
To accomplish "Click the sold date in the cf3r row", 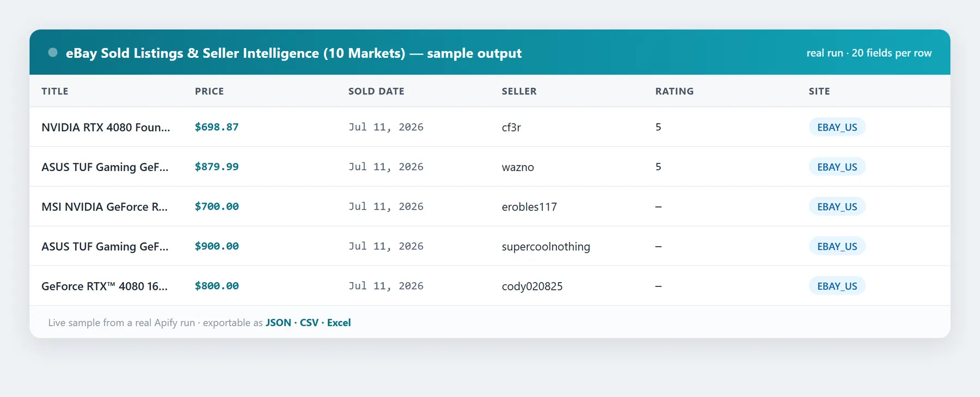I will (386, 127).
